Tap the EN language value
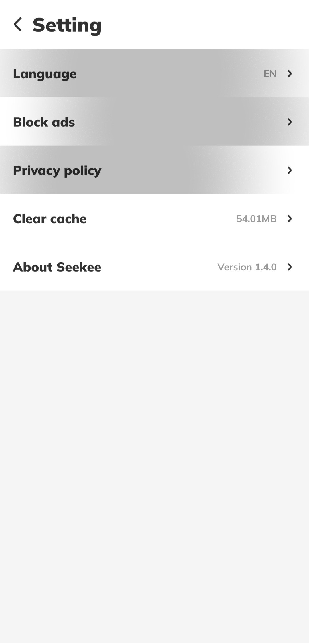This screenshot has height=644, width=309. tap(270, 74)
